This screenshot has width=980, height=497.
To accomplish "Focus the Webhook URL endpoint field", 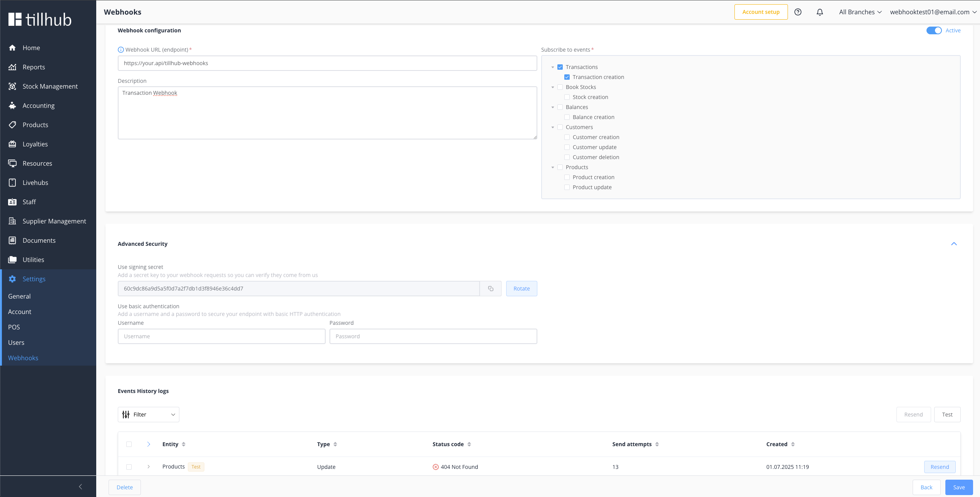I will (x=328, y=63).
